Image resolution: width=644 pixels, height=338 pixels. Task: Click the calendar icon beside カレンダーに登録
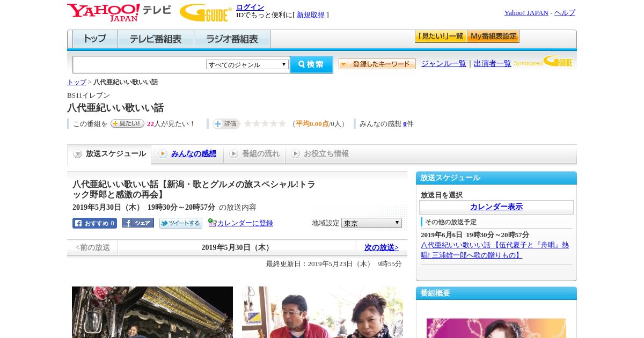pos(212,222)
